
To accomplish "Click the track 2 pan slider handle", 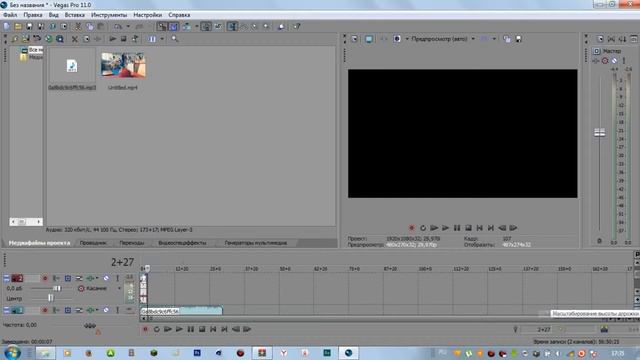I will (x=51, y=298).
